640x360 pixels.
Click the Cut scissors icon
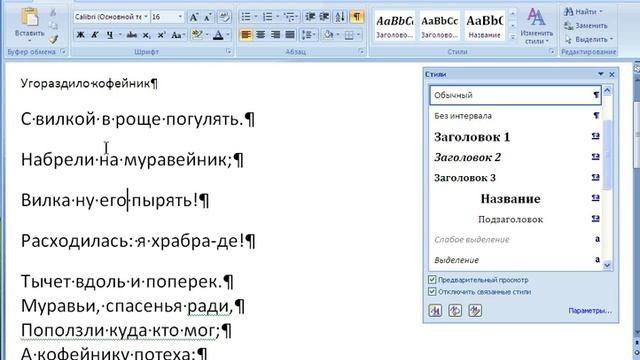(53, 12)
